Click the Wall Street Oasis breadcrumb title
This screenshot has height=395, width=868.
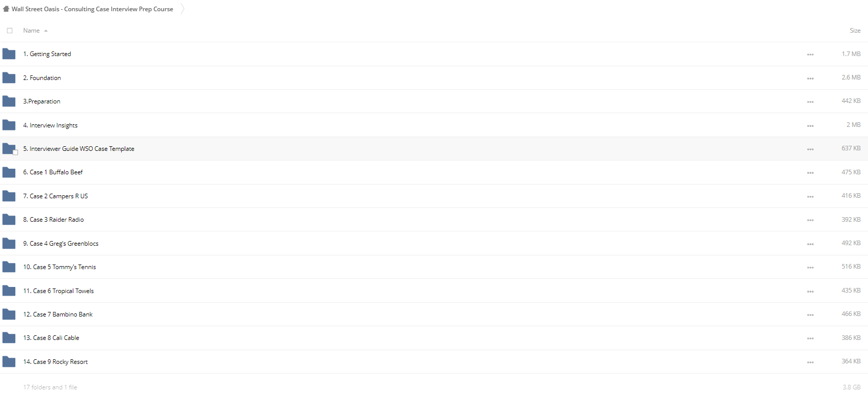[92, 9]
